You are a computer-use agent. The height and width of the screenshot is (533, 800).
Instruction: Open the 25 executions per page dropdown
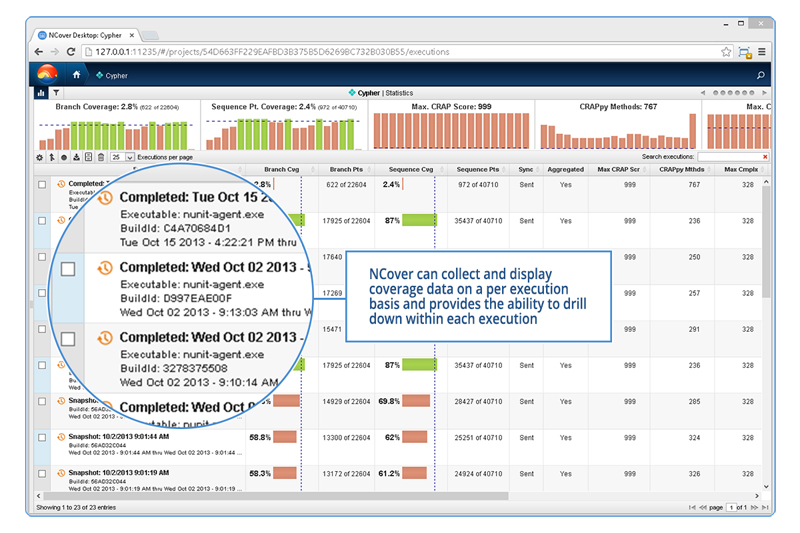[x=122, y=157]
